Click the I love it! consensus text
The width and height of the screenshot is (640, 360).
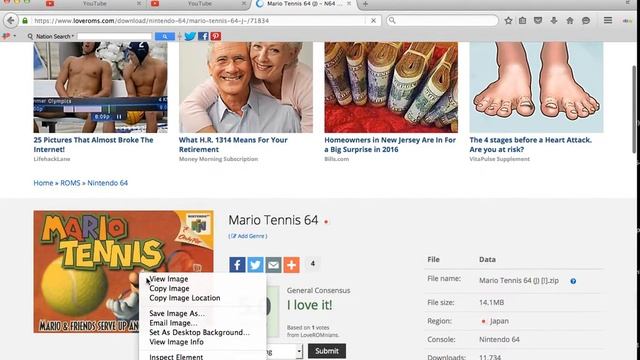(x=309, y=305)
